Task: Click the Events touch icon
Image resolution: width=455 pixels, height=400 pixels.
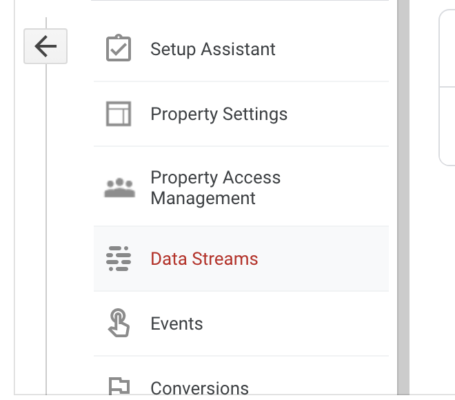Action: tap(119, 323)
